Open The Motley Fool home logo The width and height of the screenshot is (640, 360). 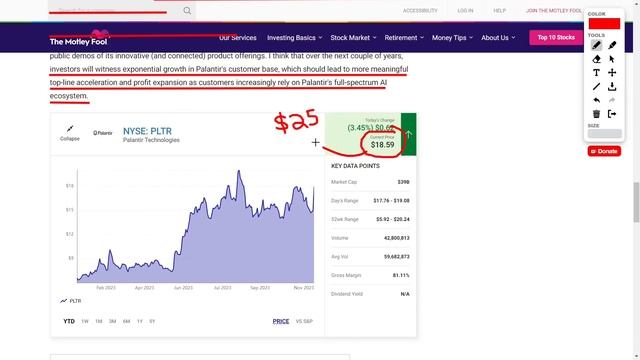point(79,38)
